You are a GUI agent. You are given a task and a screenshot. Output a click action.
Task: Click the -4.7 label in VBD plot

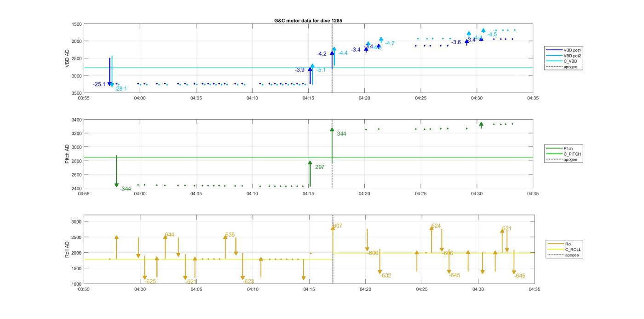tap(390, 43)
